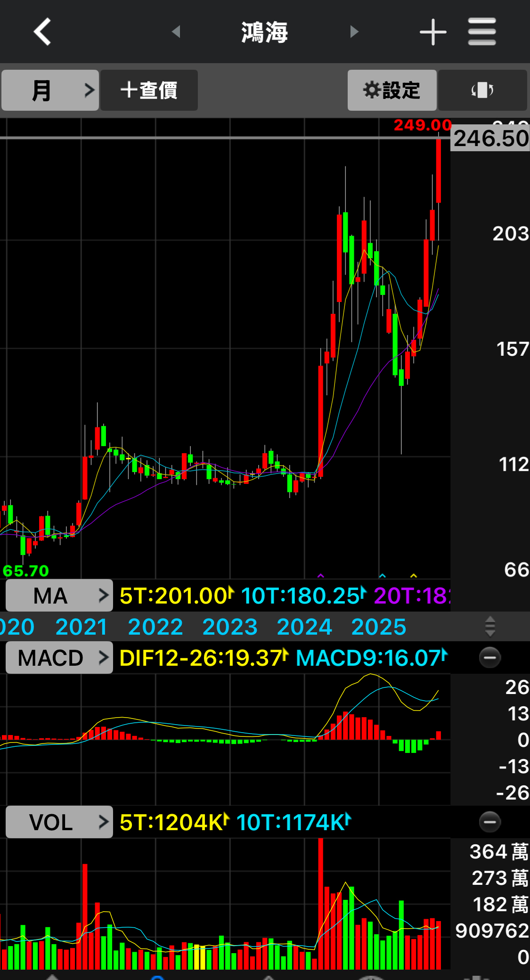
Task: Rotate the screen orientation
Action: click(482, 90)
